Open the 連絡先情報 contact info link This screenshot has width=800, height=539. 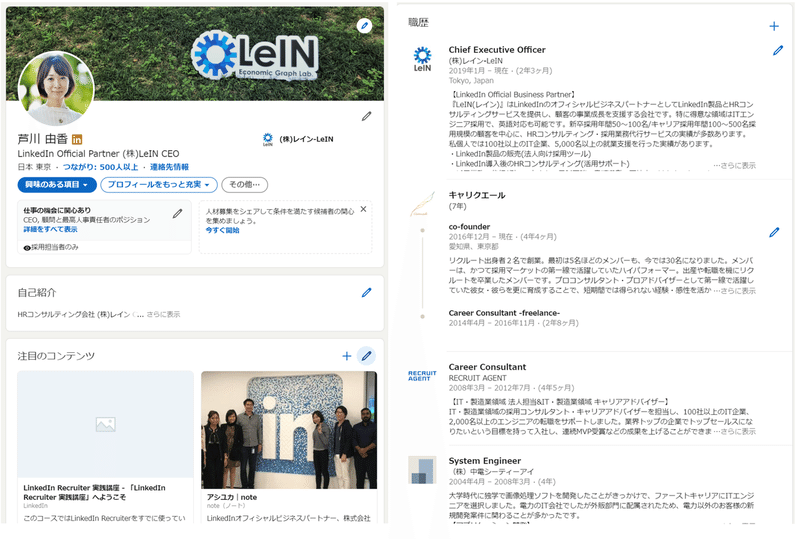169,167
